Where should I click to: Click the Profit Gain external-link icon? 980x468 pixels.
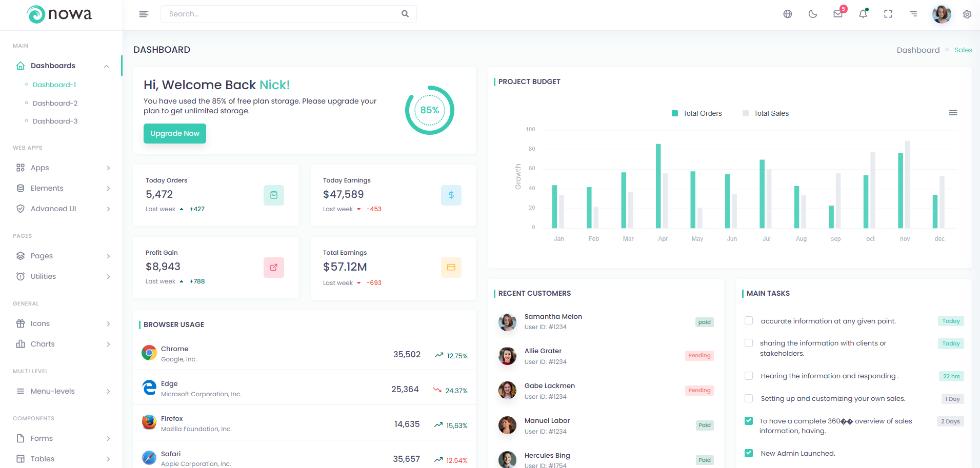coord(274,268)
